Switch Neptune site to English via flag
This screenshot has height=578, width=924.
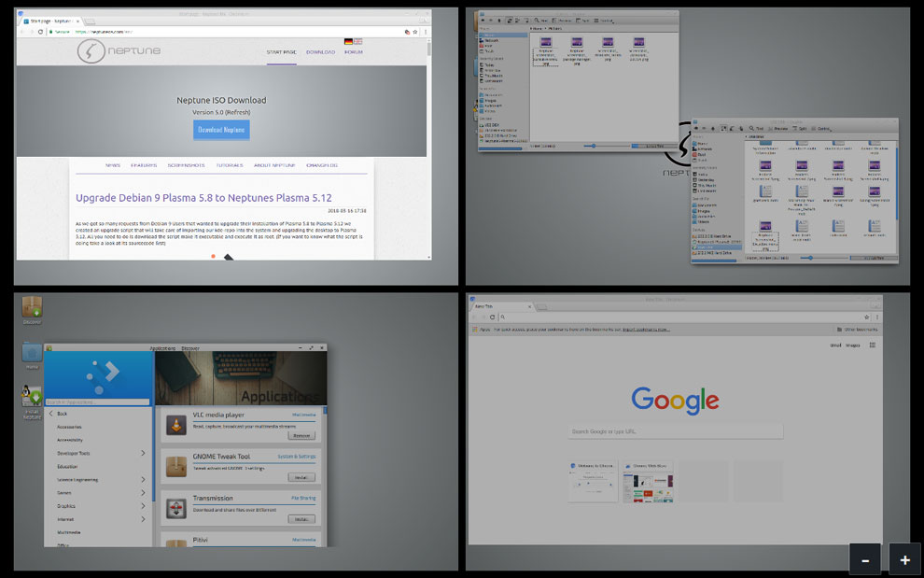pos(357,41)
